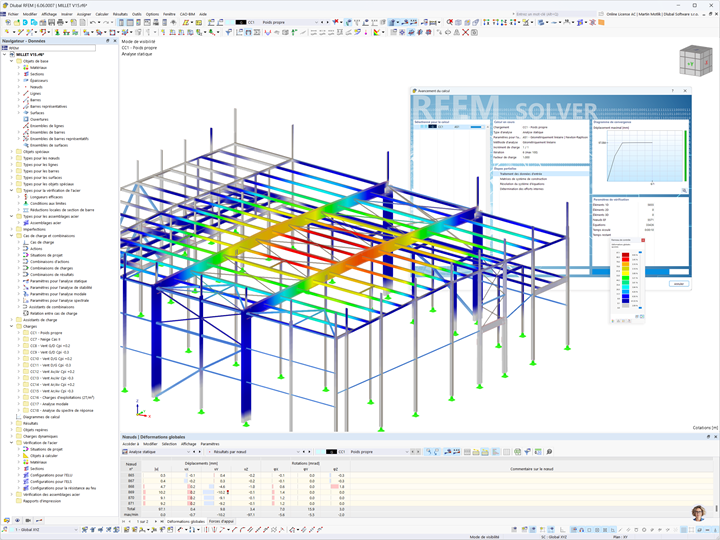Click the Delete results red-cross icon
The image size is (720, 540).
tap(336, 22)
